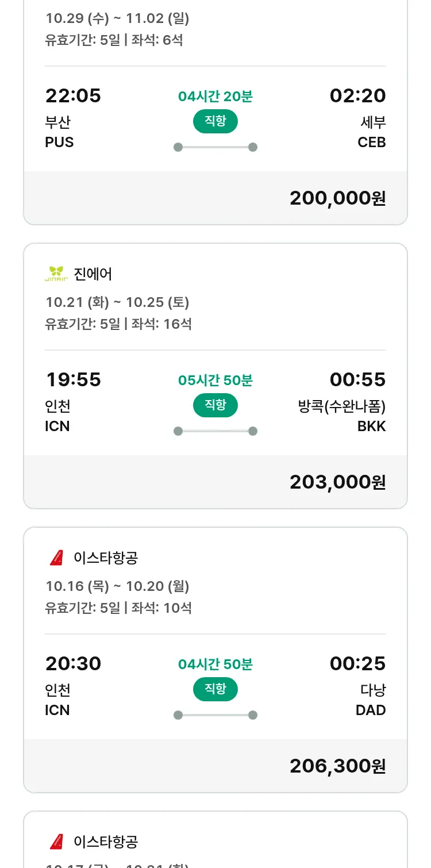
Task: Click the 직항 badge on Incheon–Da Nang flight
Action: (x=215, y=689)
